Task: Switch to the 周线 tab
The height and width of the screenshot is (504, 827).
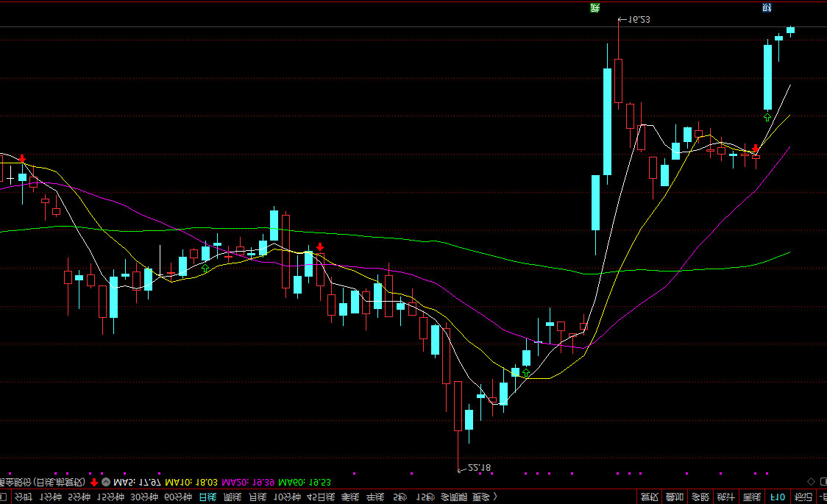Action: (x=233, y=497)
